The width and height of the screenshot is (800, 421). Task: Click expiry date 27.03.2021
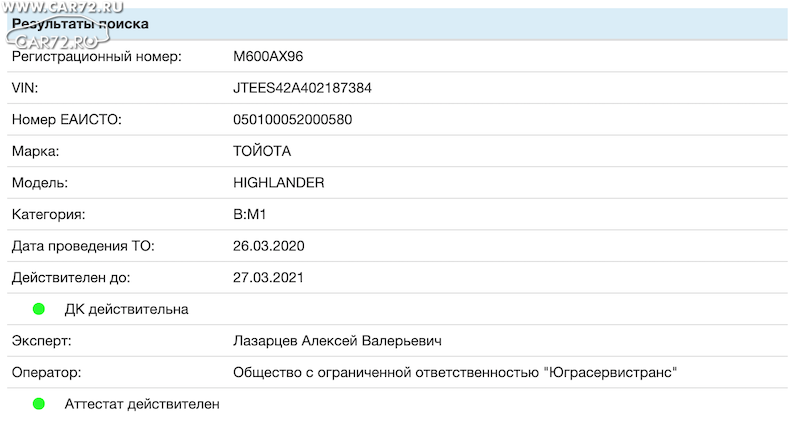268,278
